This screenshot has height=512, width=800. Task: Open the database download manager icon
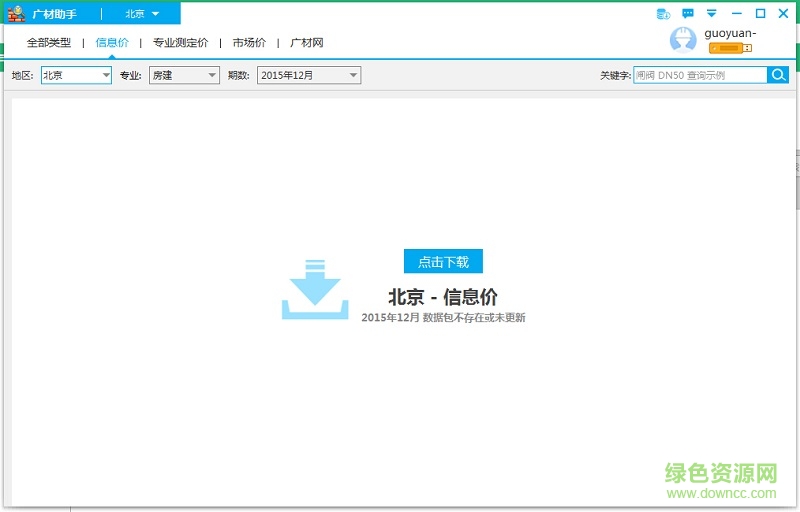click(662, 14)
